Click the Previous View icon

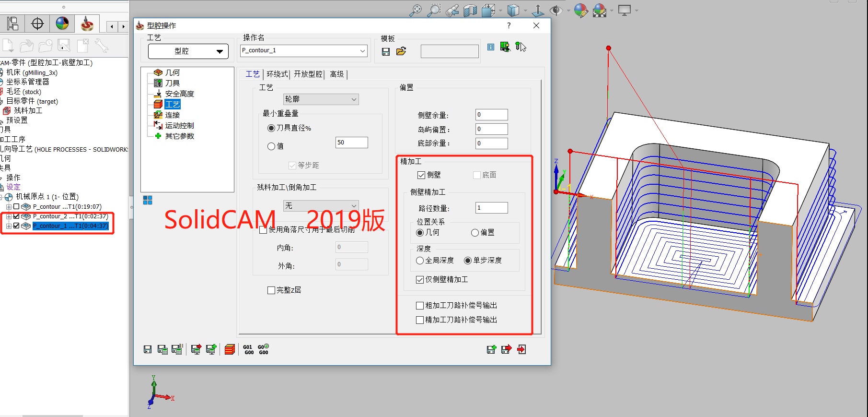[452, 10]
